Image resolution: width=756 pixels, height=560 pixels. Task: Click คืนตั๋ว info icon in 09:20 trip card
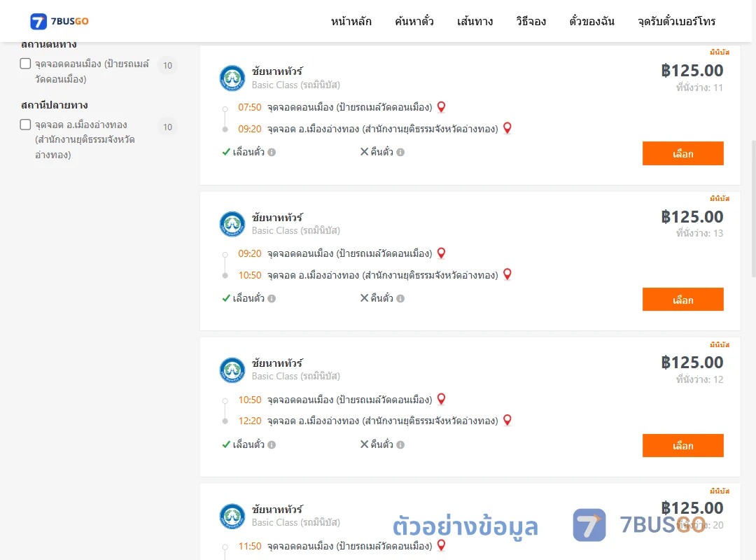point(400,299)
